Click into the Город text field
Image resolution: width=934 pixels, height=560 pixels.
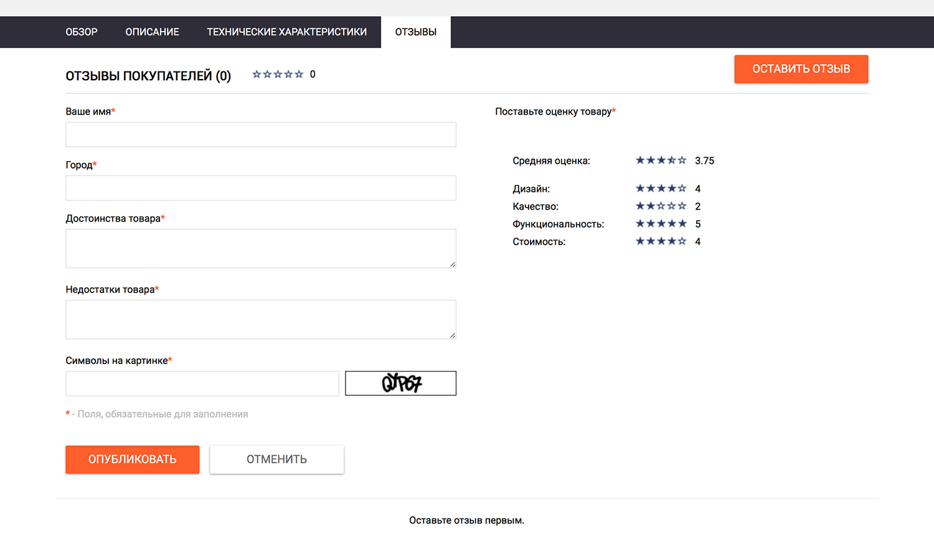[x=260, y=188]
